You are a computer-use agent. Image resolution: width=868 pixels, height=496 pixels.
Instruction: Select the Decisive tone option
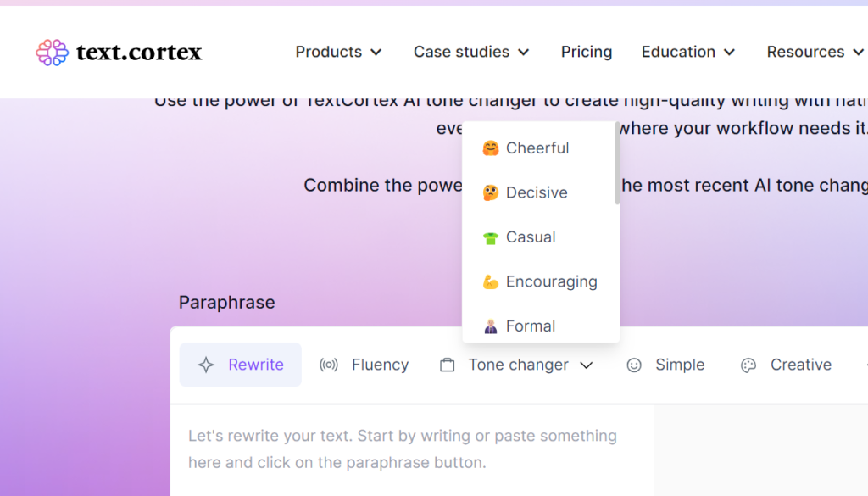(540, 192)
